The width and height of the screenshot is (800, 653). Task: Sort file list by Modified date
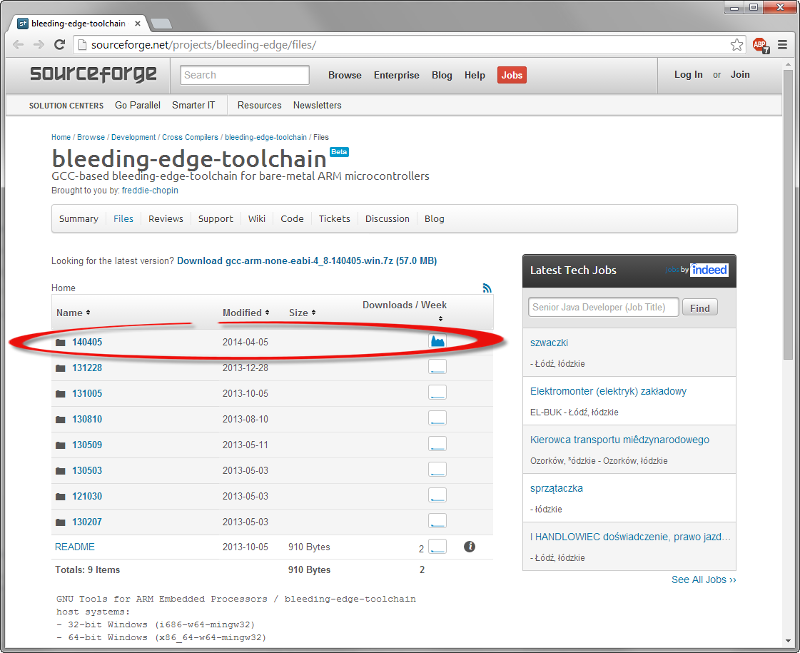[245, 313]
